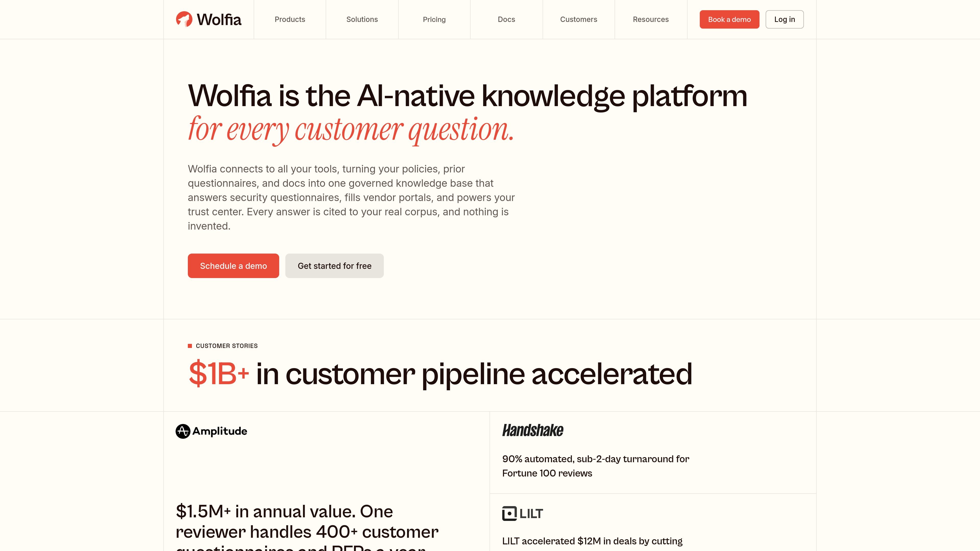This screenshot has width=980, height=551.
Task: Click the LILT square logo icon
Action: click(509, 513)
